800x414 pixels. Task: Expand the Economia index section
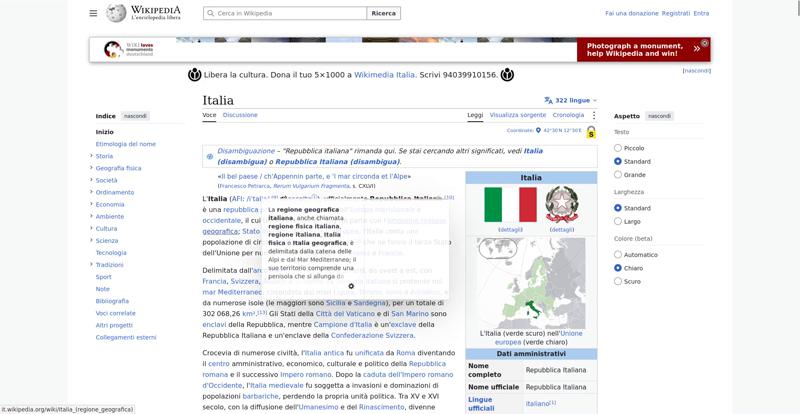[x=91, y=204]
